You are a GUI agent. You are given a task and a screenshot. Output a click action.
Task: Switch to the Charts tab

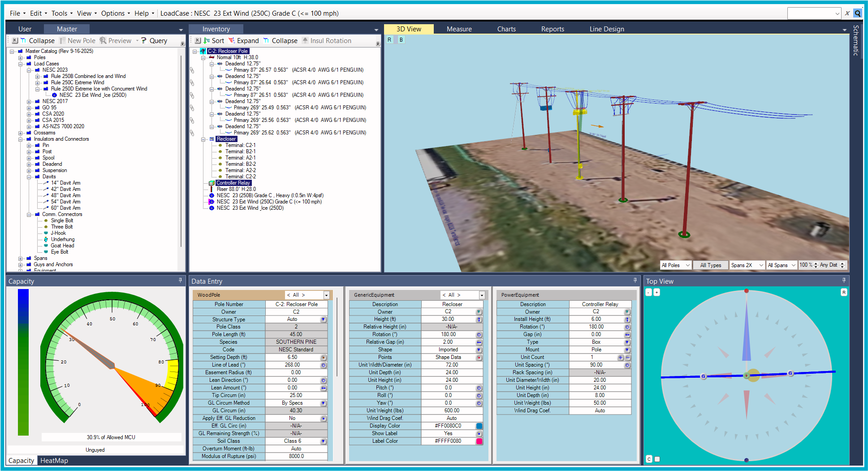(x=506, y=29)
